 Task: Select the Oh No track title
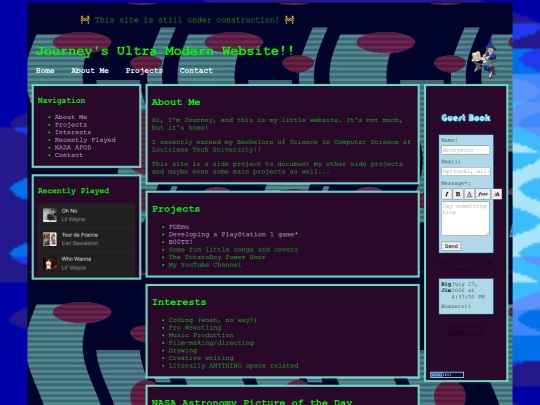coord(69,211)
